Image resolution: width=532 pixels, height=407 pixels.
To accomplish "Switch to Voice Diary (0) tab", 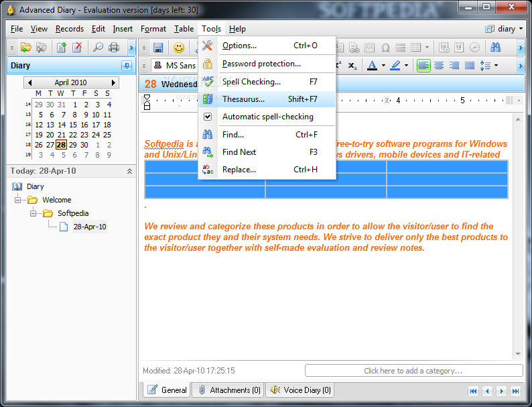I will [x=301, y=390].
